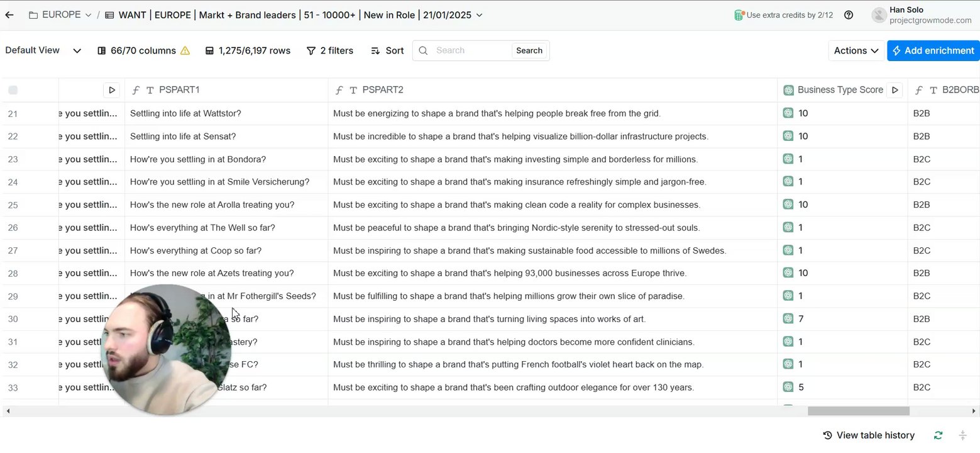
Task: Open the Actions dropdown menu
Action: pos(856,51)
